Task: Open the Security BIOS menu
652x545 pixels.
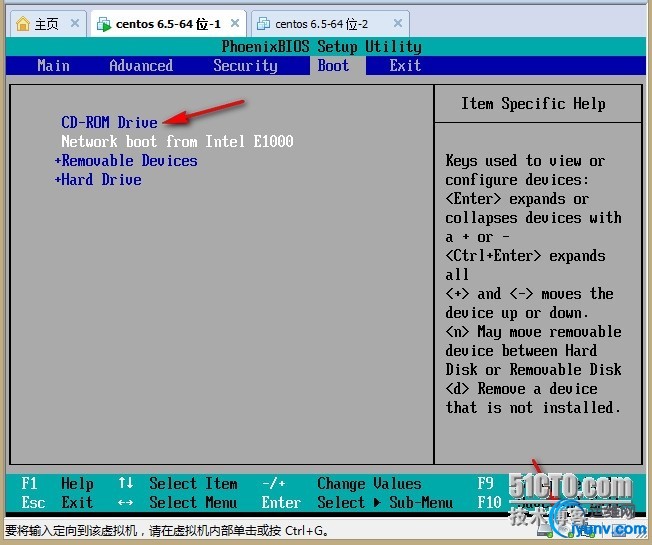Action: coord(245,66)
